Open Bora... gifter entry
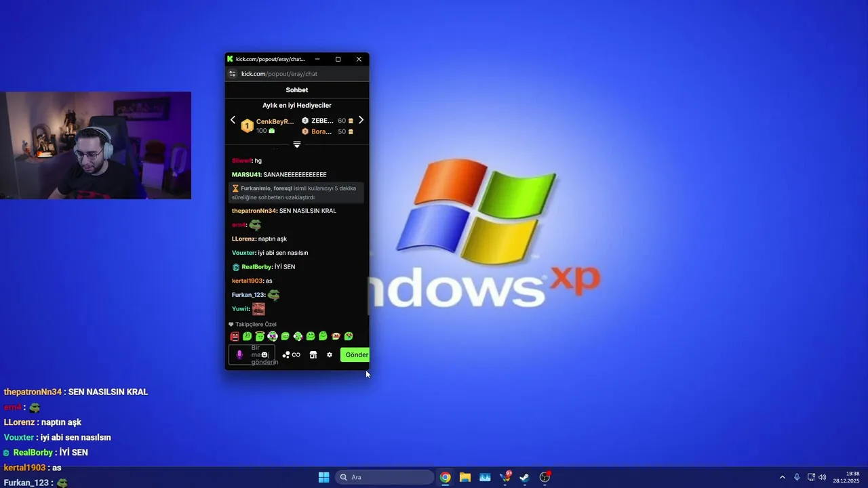The width and height of the screenshot is (868, 488). [321, 131]
